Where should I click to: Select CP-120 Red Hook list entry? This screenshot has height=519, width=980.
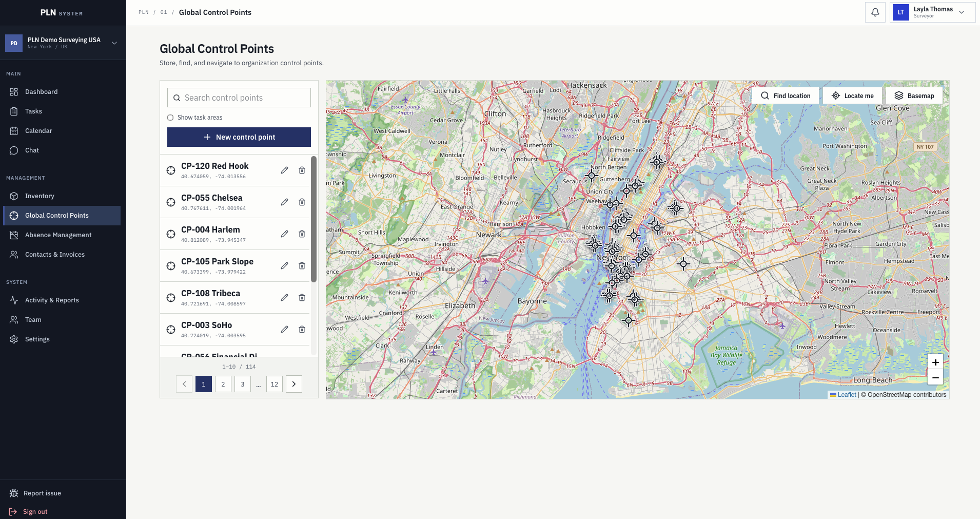click(x=234, y=170)
